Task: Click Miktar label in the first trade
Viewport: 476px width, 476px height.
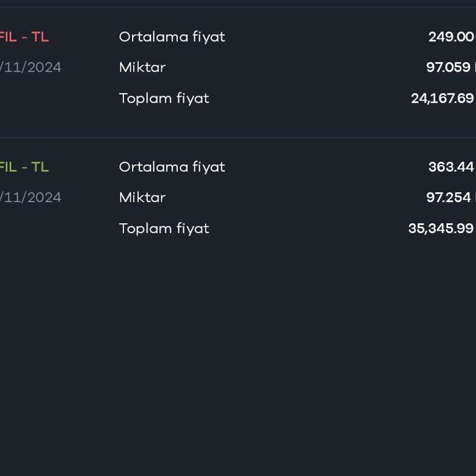Action: point(142,68)
